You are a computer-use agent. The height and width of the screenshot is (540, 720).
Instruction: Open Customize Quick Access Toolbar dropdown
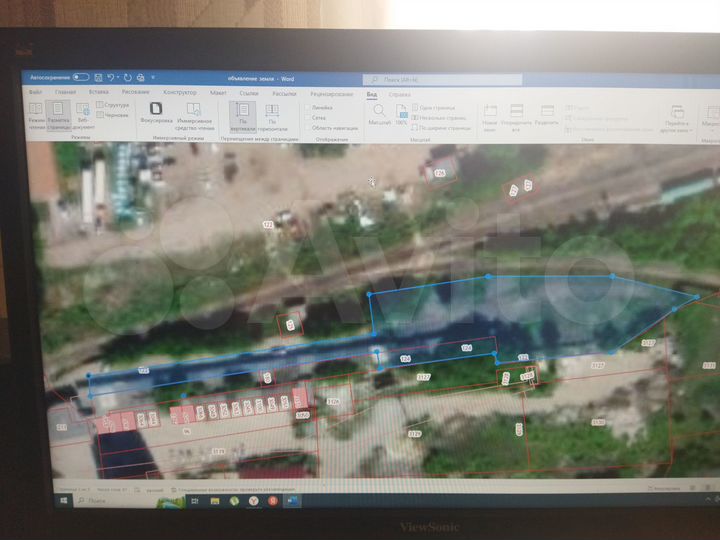pos(153,78)
